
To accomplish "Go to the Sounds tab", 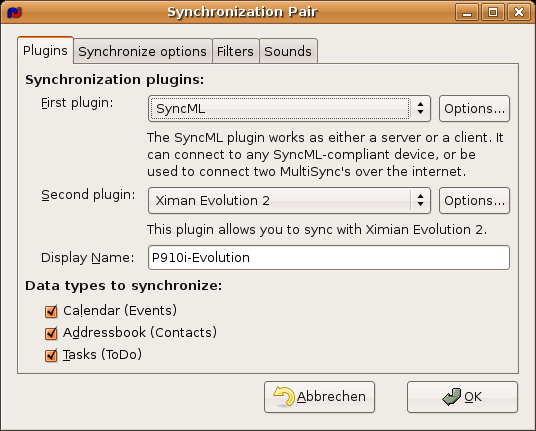I will point(288,52).
